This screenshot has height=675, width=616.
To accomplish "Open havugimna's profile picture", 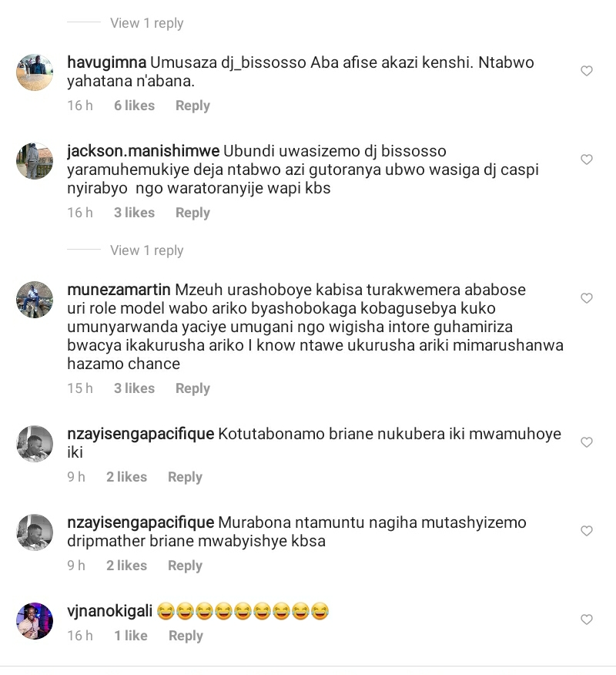I will pyautogui.click(x=35, y=72).
